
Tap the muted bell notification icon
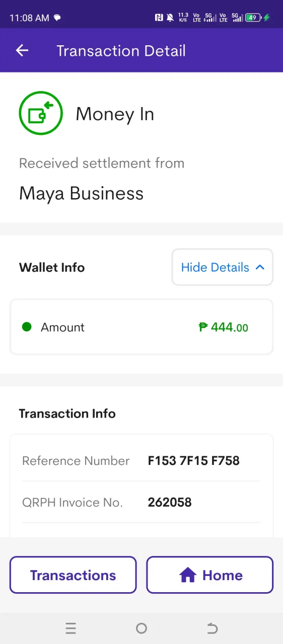coord(170,18)
